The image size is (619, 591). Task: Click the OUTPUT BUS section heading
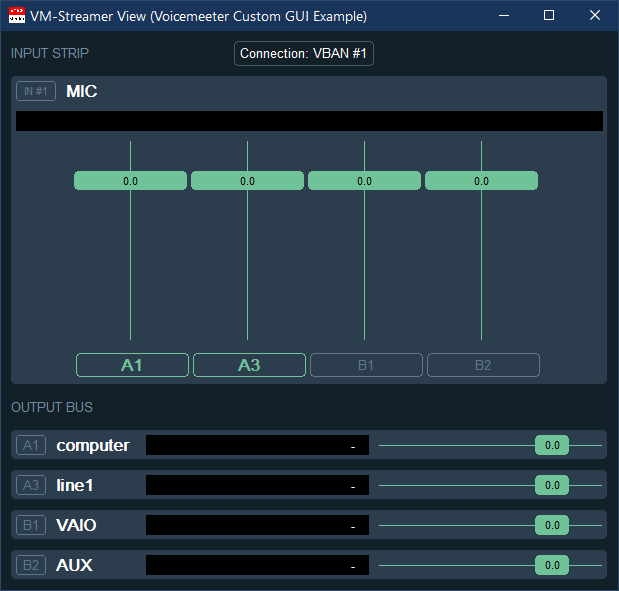[52, 407]
